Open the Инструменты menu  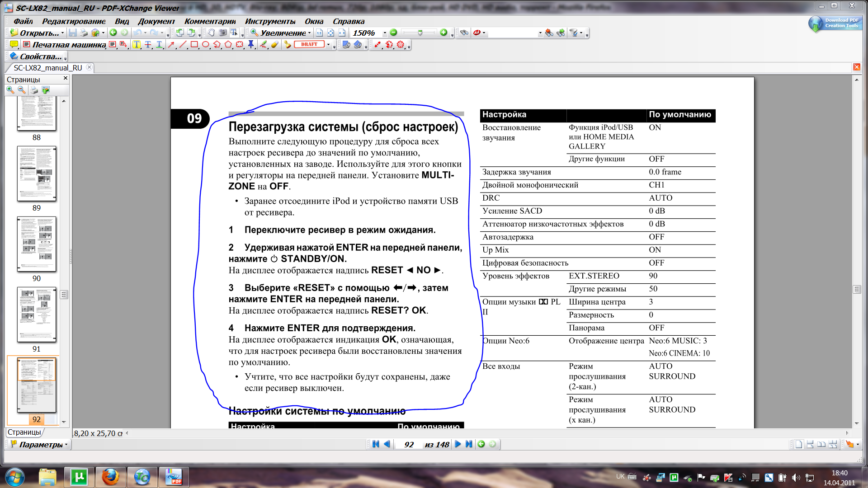(270, 21)
